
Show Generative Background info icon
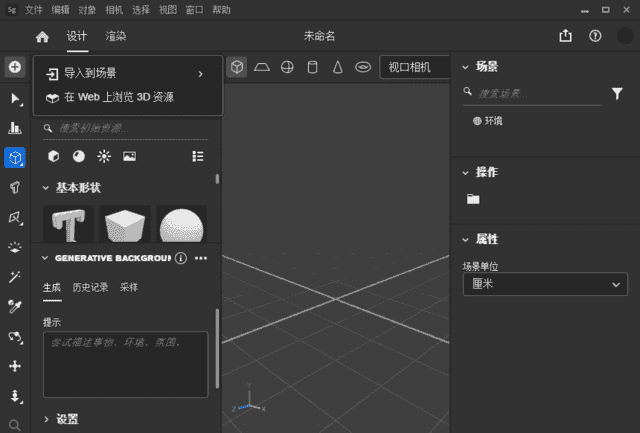[181, 258]
